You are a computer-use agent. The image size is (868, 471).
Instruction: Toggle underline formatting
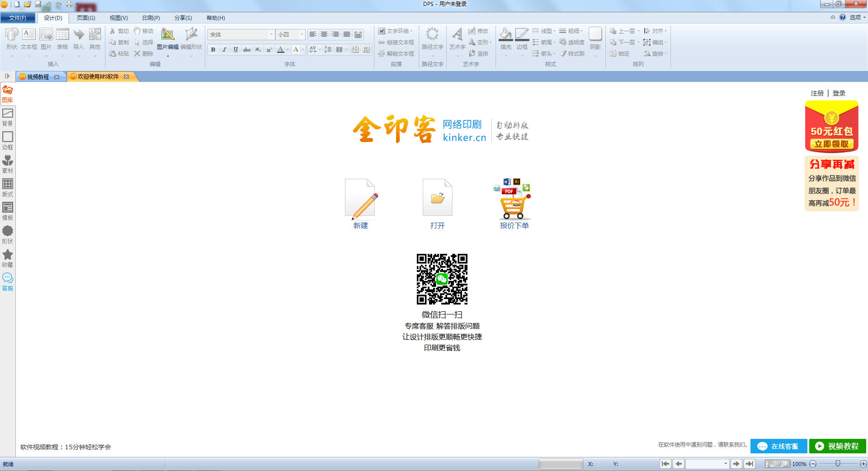point(235,50)
